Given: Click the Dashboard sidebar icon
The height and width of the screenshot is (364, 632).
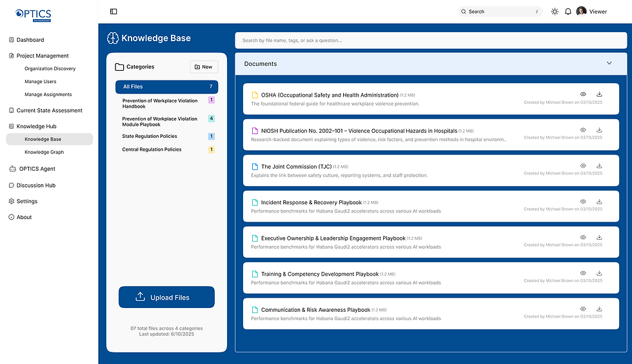Looking at the screenshot, I should [12, 40].
